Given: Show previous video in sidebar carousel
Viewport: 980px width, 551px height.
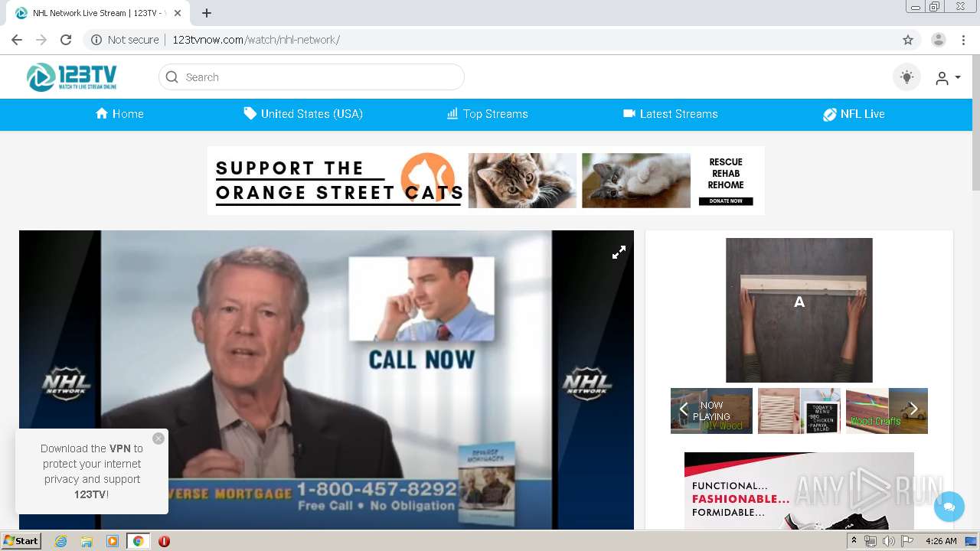Looking at the screenshot, I should (684, 409).
